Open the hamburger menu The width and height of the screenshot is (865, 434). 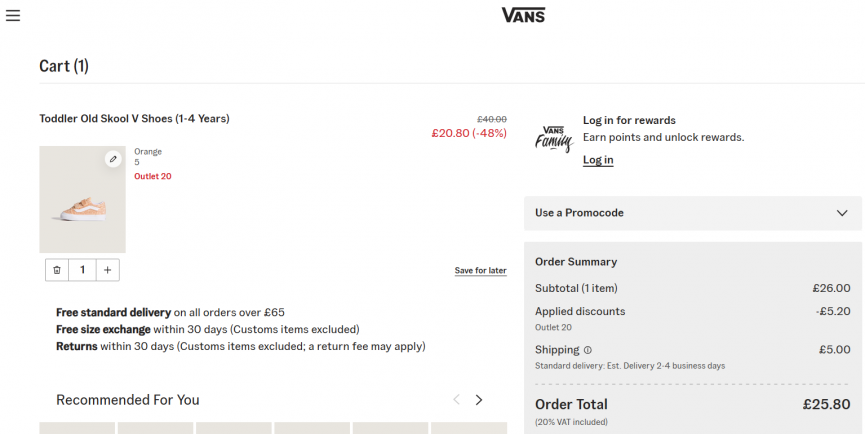[13, 15]
